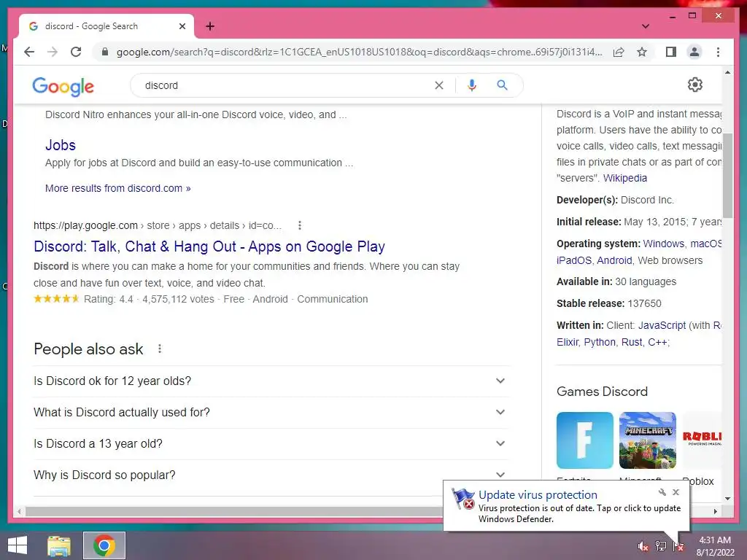Open Chrome's three-dot menu
Viewport: 747px width, 560px height.
pyautogui.click(x=718, y=52)
